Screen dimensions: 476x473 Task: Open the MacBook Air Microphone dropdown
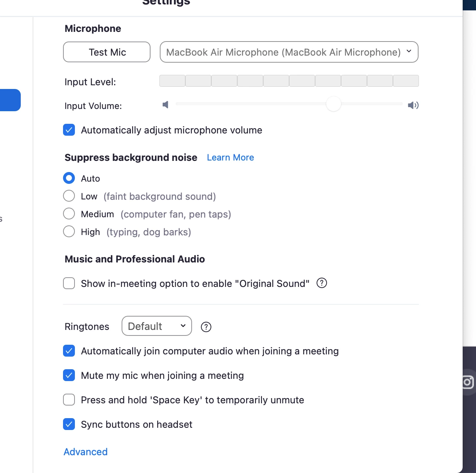click(289, 52)
